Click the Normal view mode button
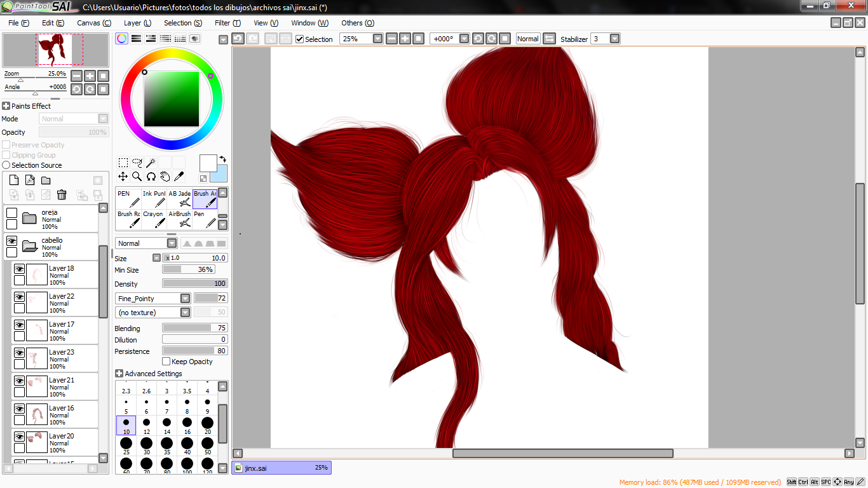The width and height of the screenshot is (868, 488). [x=527, y=39]
